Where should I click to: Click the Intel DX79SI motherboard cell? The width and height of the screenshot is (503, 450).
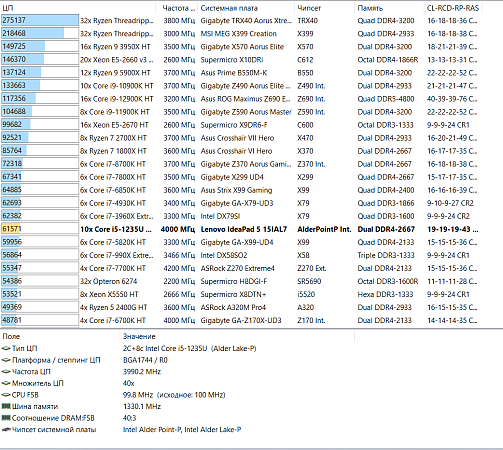(220, 216)
